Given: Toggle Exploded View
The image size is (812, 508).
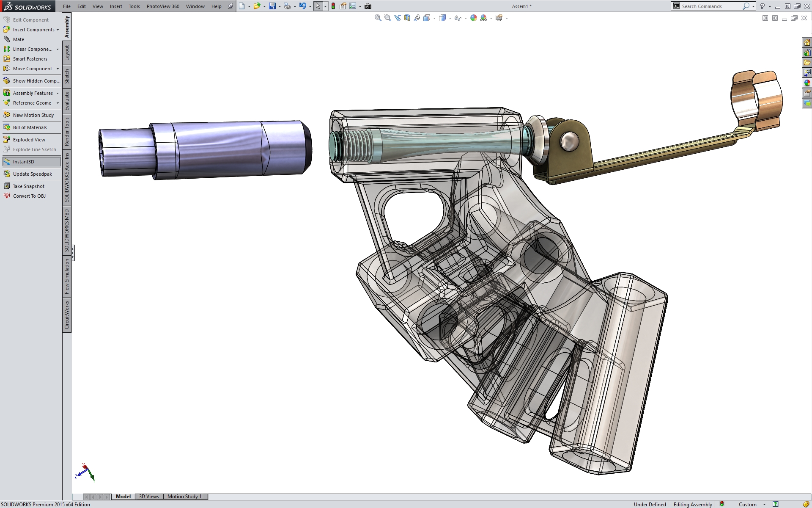Looking at the screenshot, I should [x=29, y=140].
